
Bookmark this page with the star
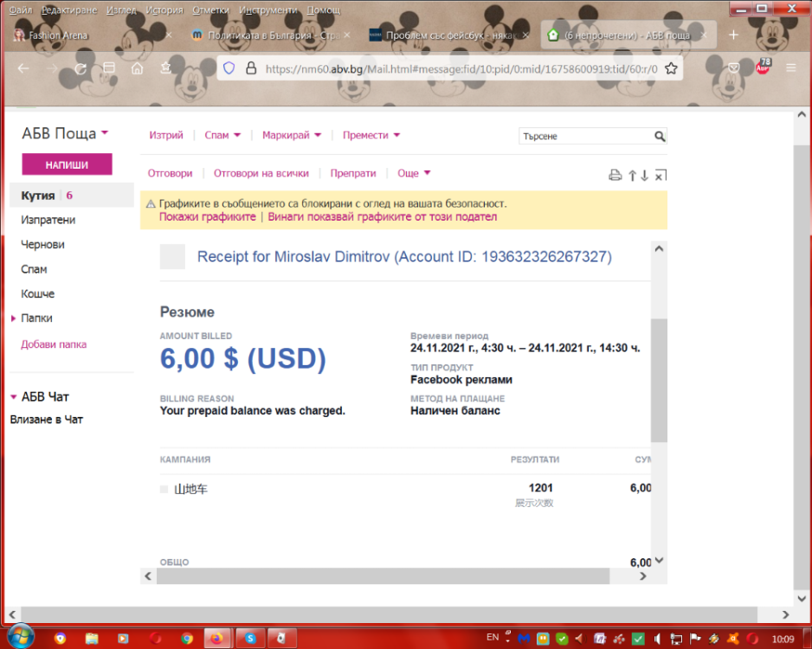(x=671, y=68)
